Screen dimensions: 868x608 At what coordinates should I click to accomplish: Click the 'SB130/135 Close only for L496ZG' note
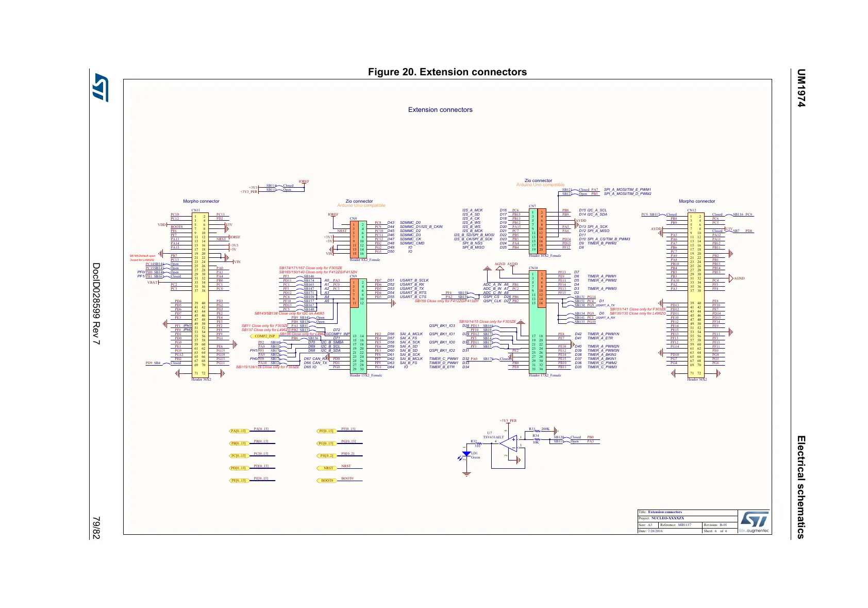point(638,314)
